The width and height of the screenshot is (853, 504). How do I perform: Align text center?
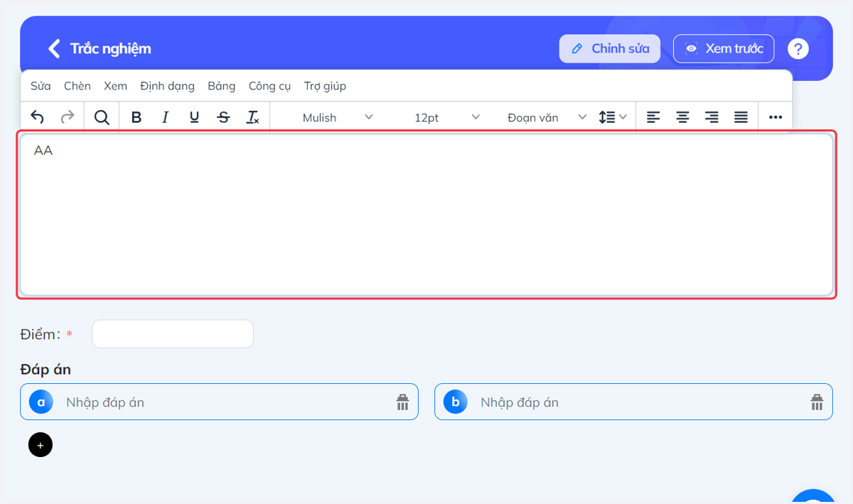pos(682,117)
